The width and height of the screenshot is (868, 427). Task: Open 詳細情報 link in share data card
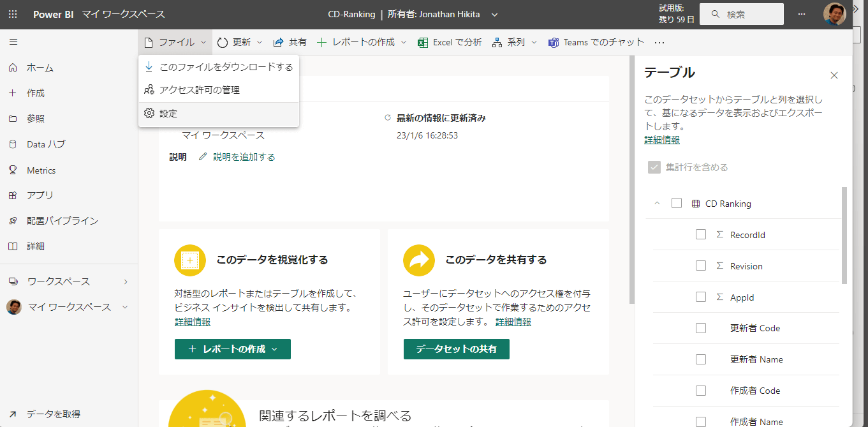(x=513, y=322)
